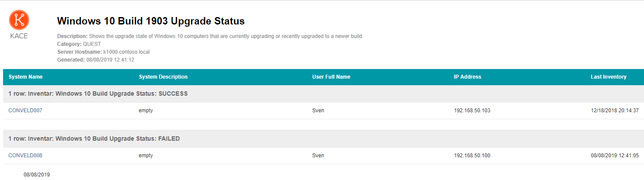Click the orange KACE logo icon
Viewport: 644px width, 180px height.
[x=19, y=20]
